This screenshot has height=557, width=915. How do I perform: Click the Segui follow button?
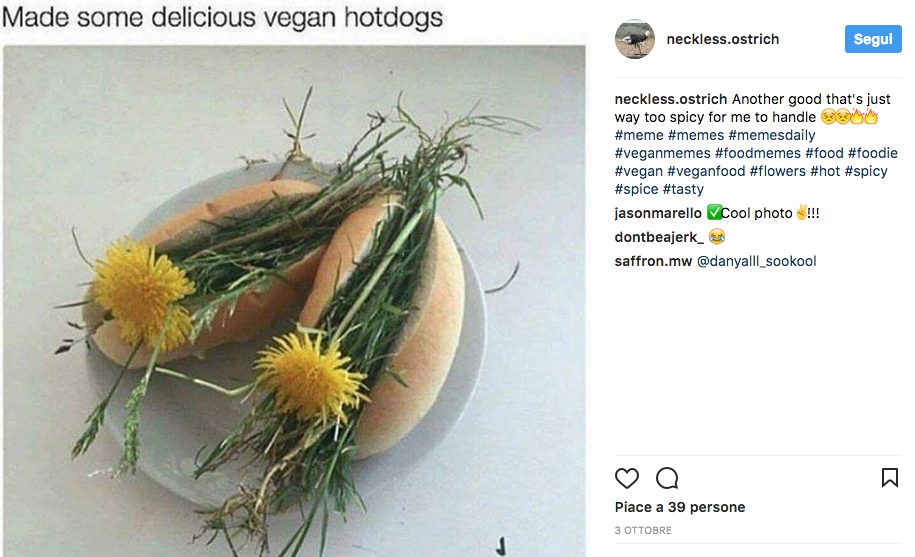(873, 39)
